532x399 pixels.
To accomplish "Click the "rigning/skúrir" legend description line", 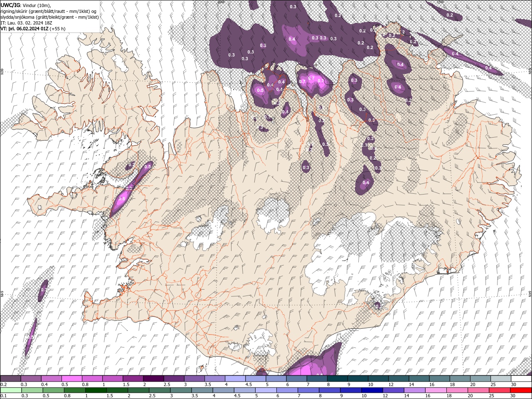I will [x=49, y=11].
